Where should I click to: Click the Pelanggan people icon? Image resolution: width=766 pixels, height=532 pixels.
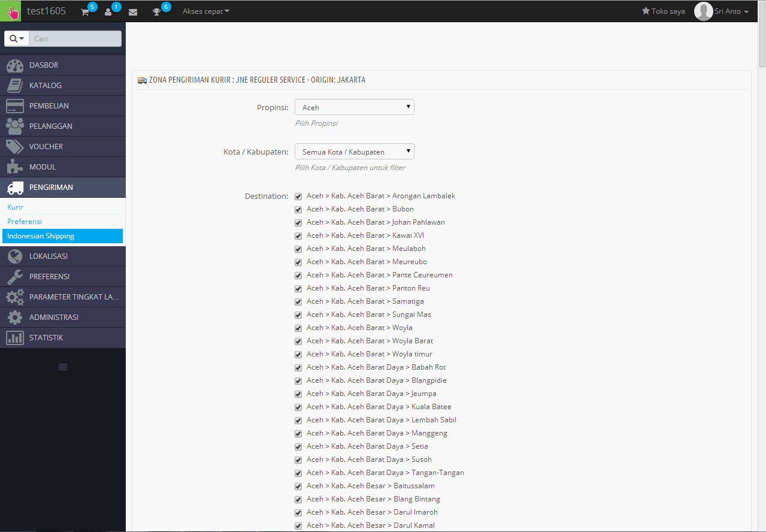pos(15,126)
